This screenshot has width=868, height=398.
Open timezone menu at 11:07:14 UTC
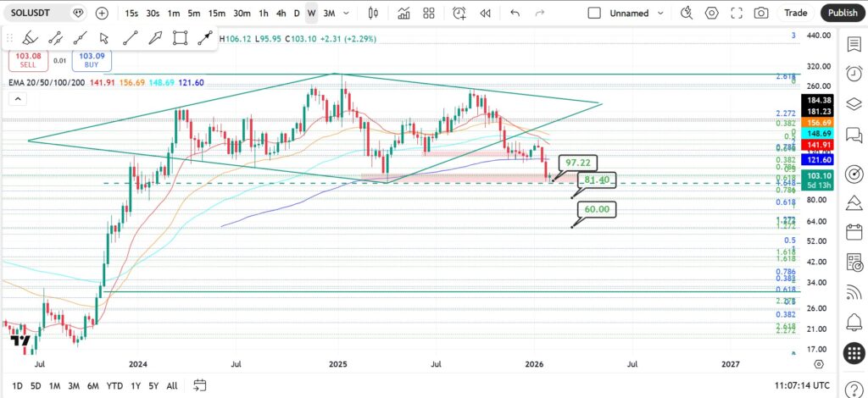point(802,385)
